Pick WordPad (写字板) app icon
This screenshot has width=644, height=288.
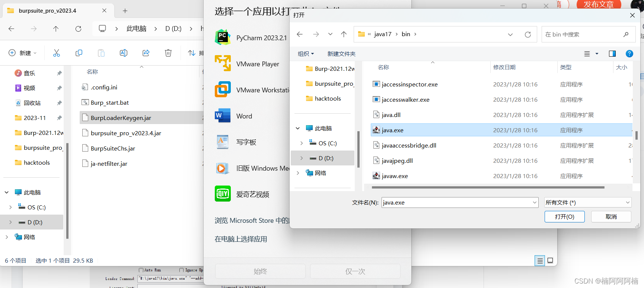pyautogui.click(x=223, y=142)
